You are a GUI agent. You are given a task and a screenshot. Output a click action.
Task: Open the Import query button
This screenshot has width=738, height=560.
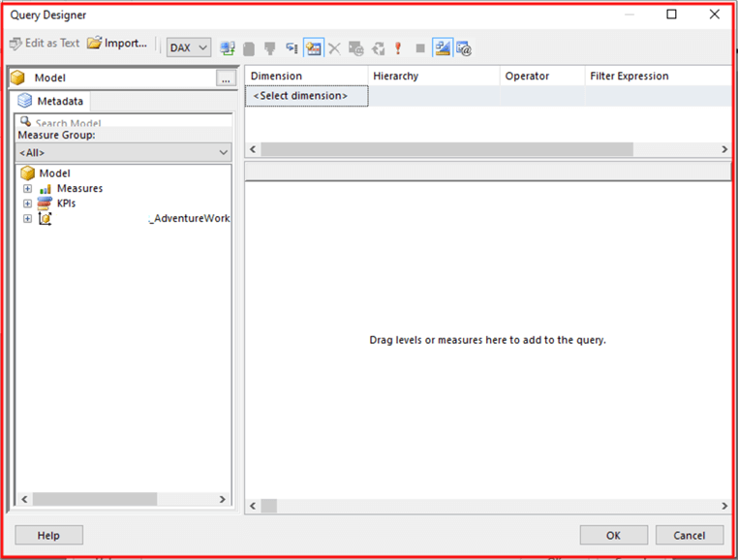117,44
